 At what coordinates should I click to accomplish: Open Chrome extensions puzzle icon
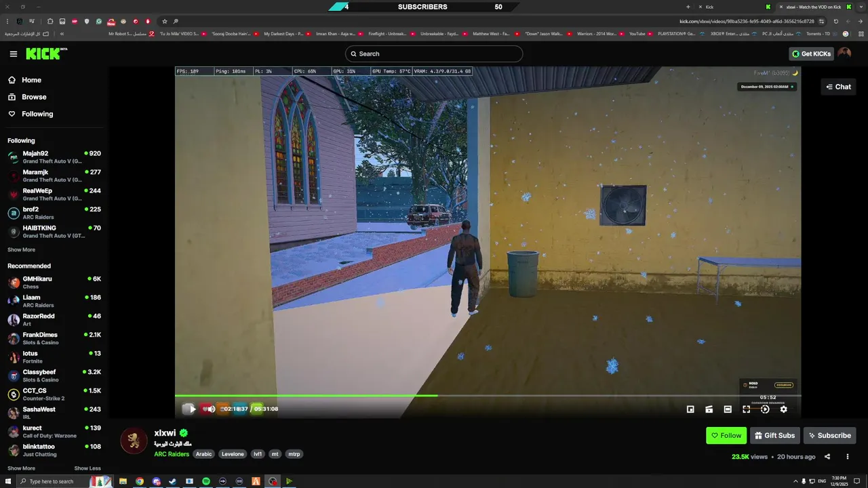50,21
